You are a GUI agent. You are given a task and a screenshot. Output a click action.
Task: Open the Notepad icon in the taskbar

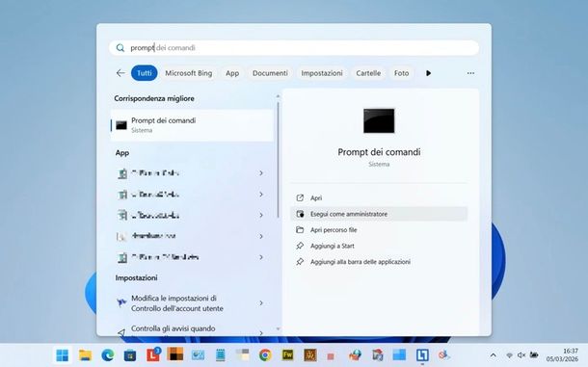(221, 355)
